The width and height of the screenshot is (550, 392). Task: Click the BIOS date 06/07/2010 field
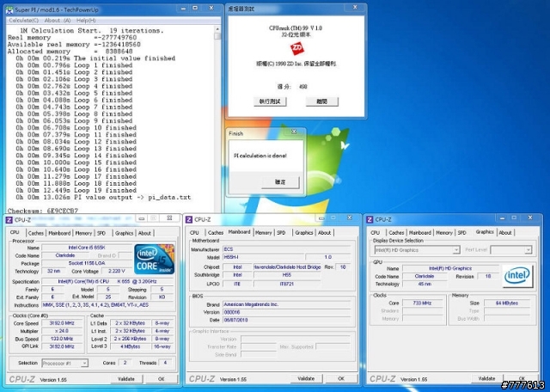point(286,320)
